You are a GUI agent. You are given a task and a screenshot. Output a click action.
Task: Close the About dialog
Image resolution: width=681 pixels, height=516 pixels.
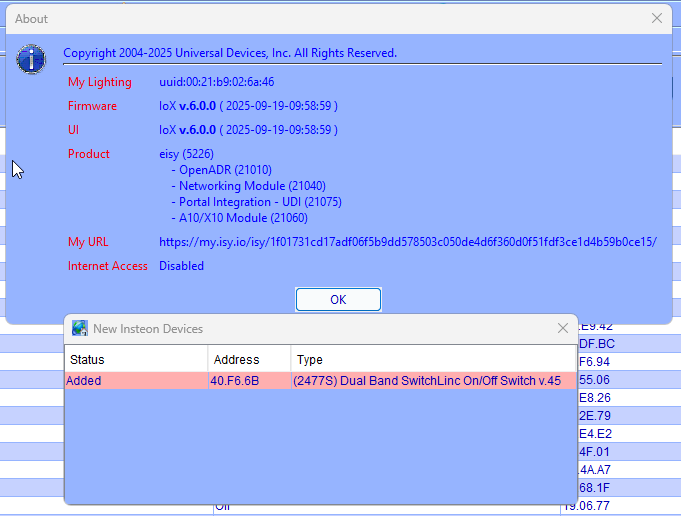pos(657,18)
